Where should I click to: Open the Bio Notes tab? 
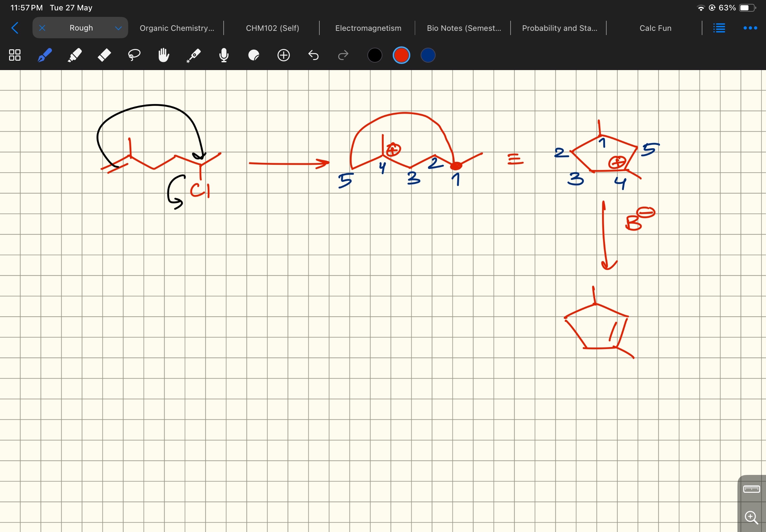point(464,28)
